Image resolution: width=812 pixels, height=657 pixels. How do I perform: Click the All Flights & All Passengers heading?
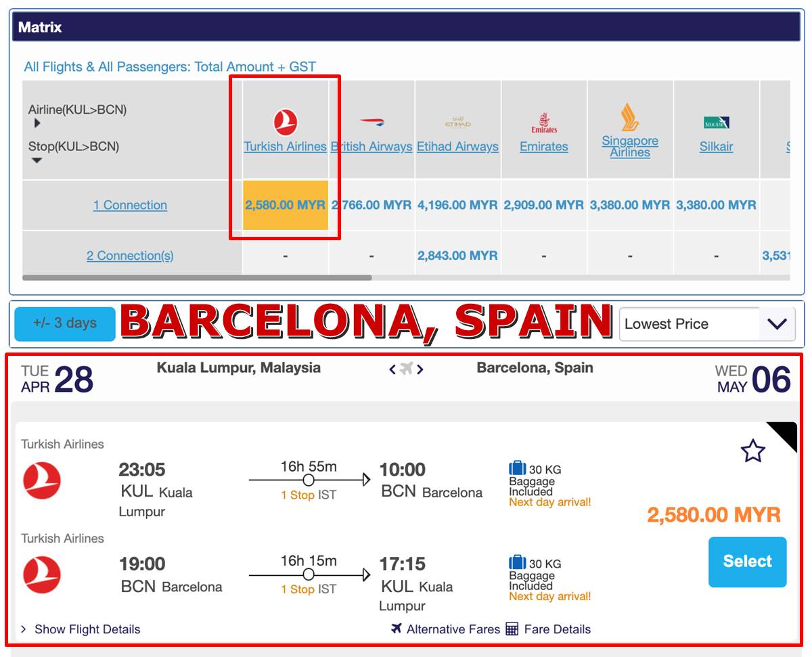tap(170, 67)
